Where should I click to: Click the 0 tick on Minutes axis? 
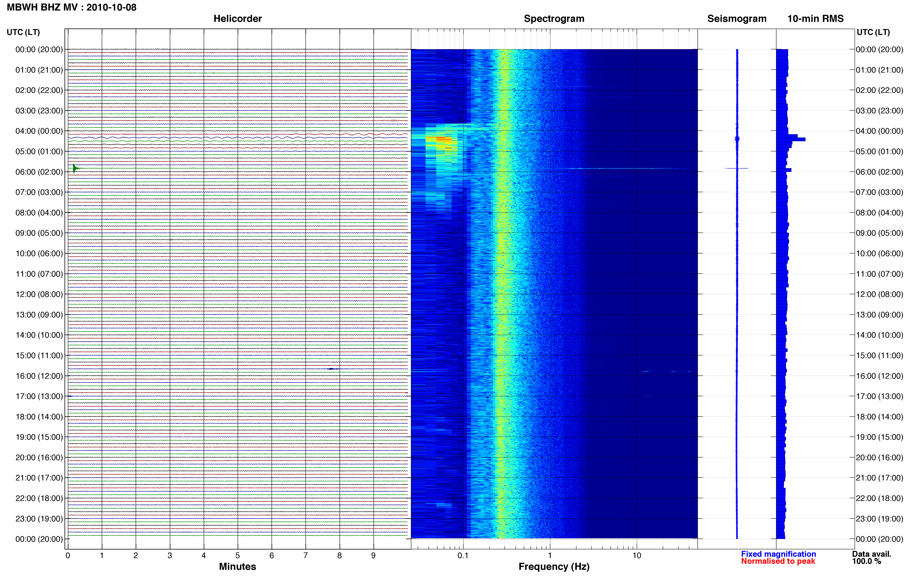pyautogui.click(x=68, y=555)
